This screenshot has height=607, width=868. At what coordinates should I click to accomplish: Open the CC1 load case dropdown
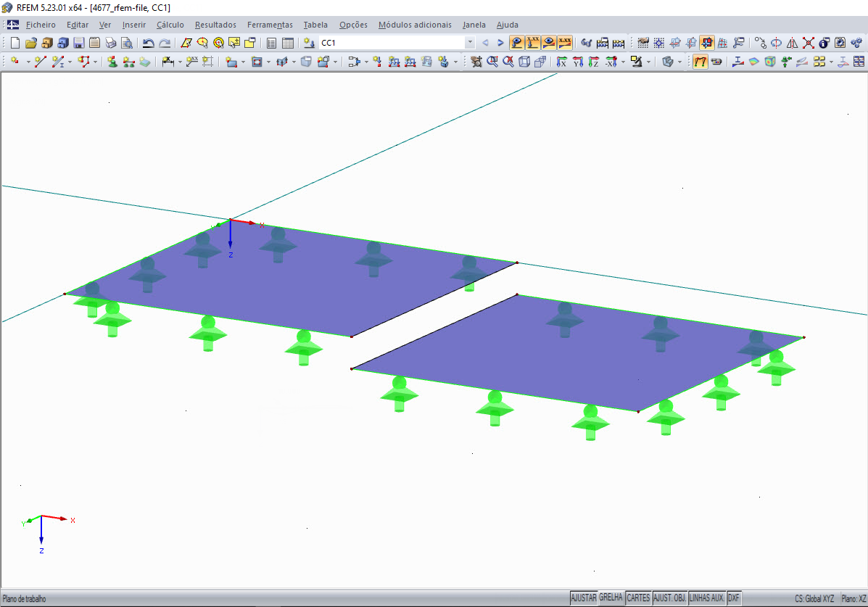470,43
